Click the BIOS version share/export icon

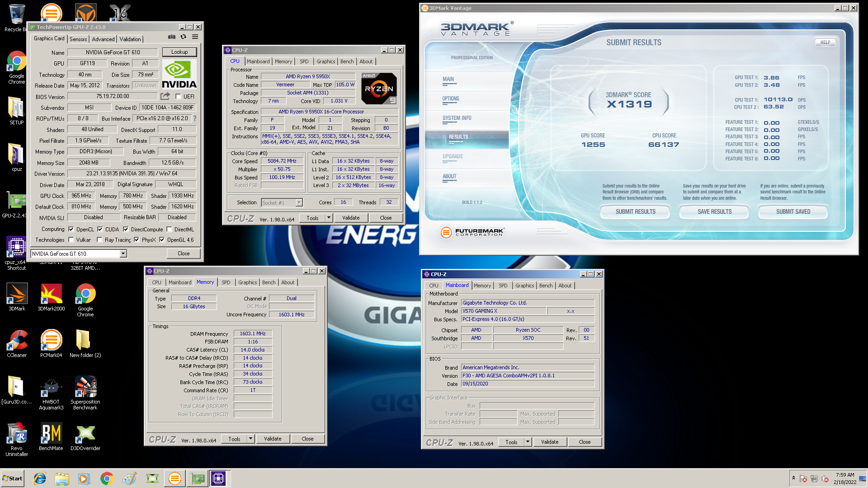[x=165, y=96]
